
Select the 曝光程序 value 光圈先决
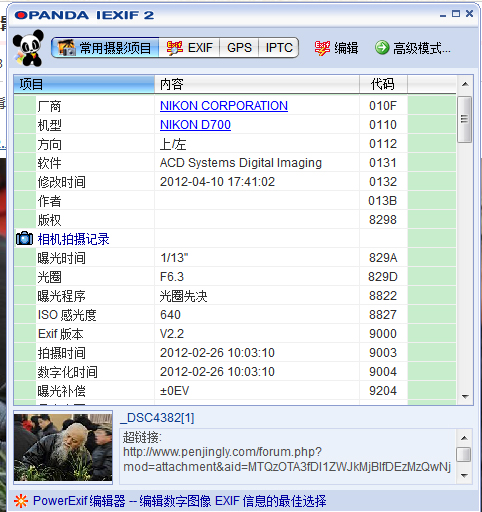coord(183,296)
